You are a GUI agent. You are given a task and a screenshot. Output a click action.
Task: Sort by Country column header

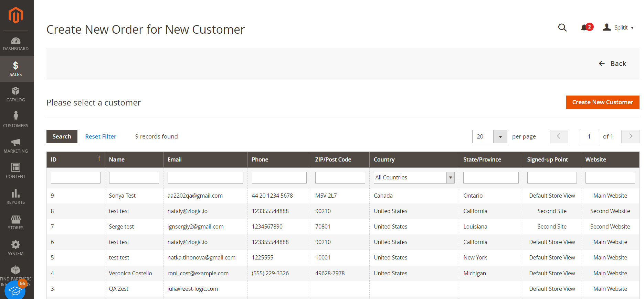[x=414, y=159]
